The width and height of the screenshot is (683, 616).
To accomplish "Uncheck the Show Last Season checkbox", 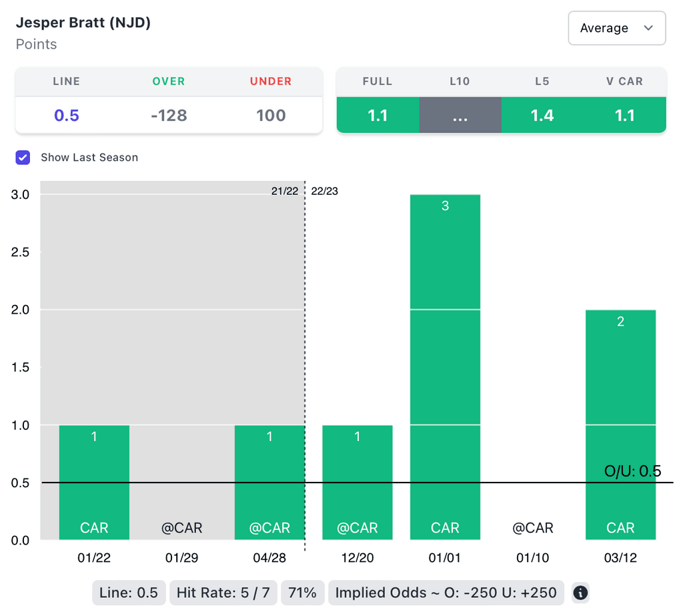I will [23, 158].
